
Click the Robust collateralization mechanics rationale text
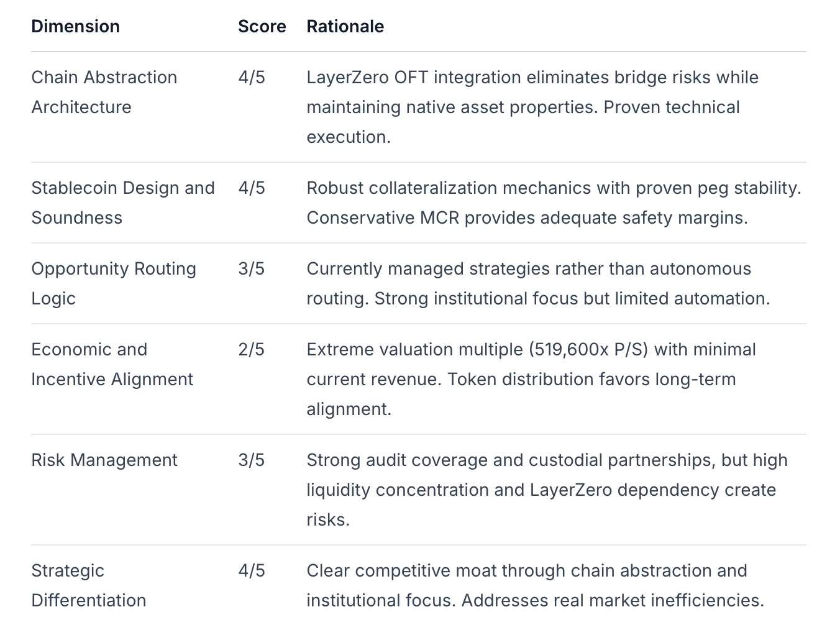pyautogui.click(x=554, y=203)
